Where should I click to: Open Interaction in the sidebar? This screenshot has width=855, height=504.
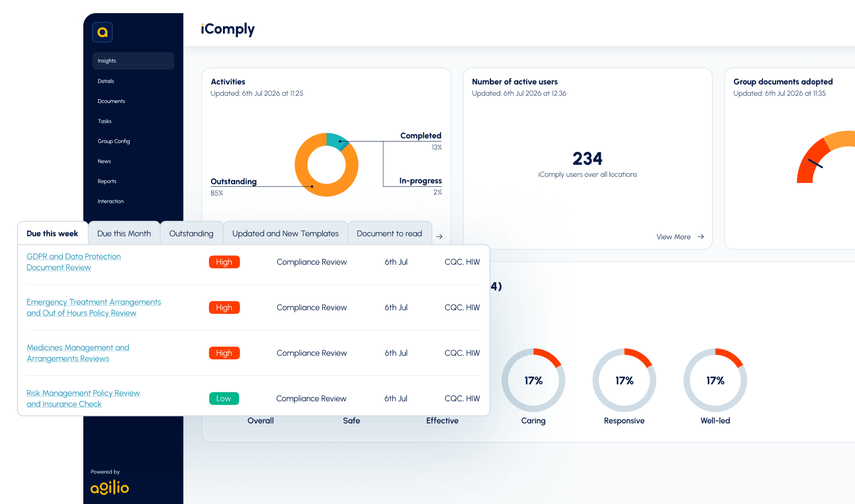coord(111,202)
